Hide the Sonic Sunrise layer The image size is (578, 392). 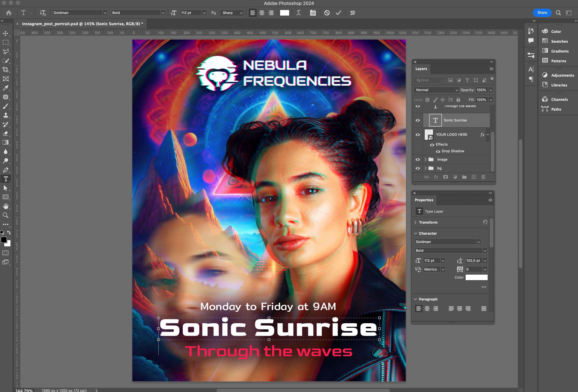coord(418,120)
